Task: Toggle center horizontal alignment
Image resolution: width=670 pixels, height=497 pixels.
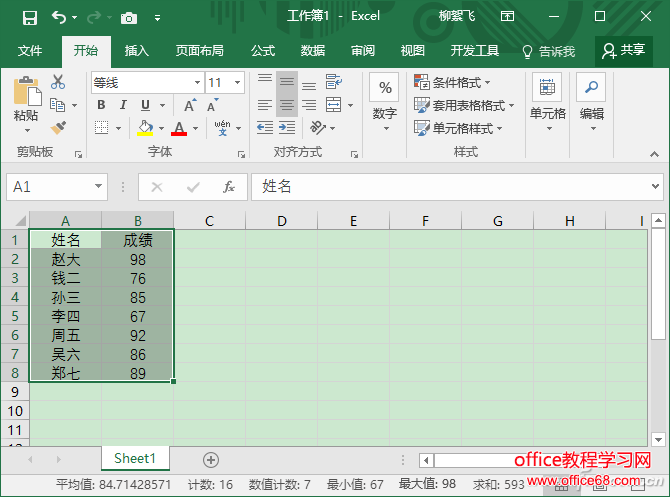Action: click(x=287, y=105)
